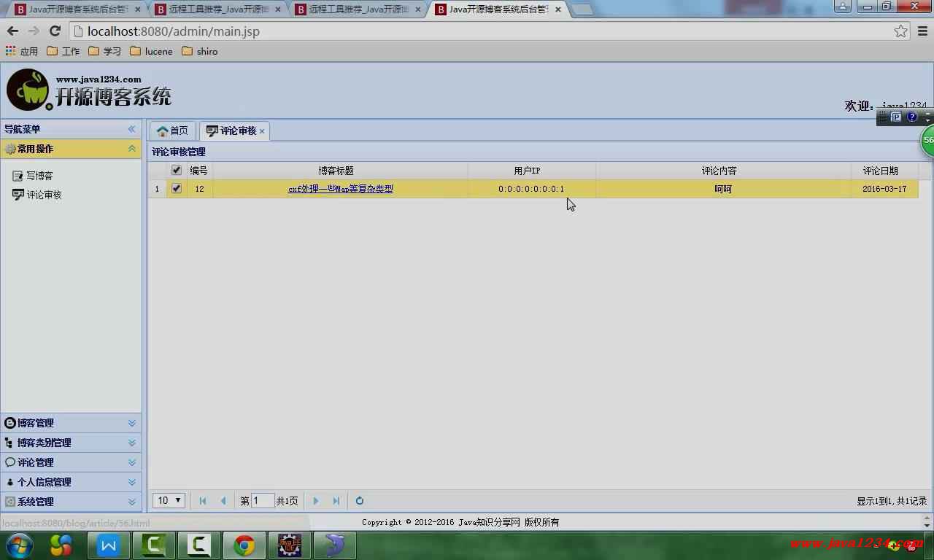Click the blog system logo
This screenshot has height=560, width=934.
tap(89, 90)
